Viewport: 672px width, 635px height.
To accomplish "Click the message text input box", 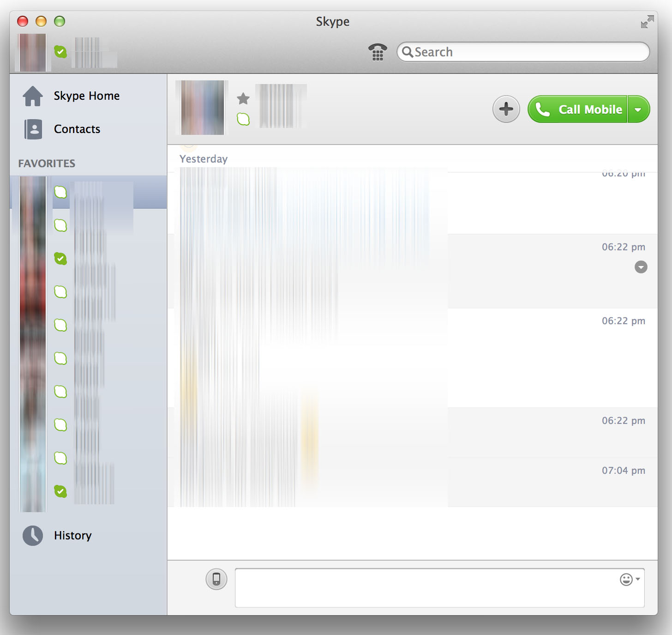I will pyautogui.click(x=439, y=588).
